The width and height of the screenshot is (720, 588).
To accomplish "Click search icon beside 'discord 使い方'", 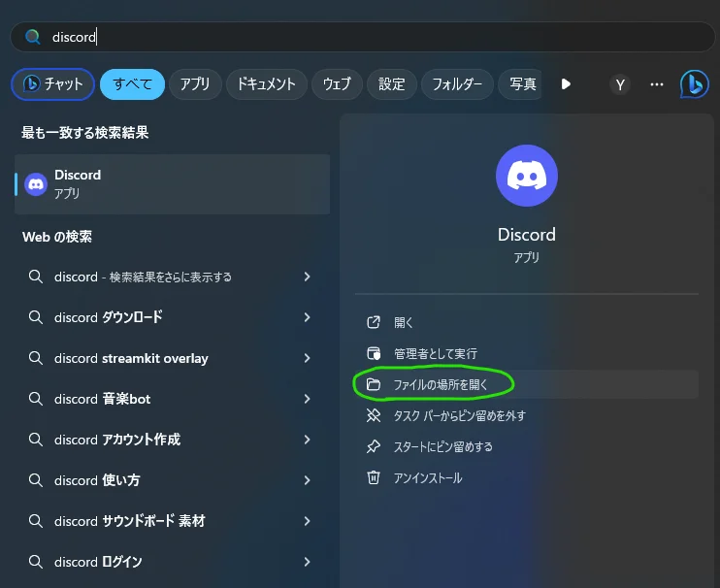I will (35, 480).
